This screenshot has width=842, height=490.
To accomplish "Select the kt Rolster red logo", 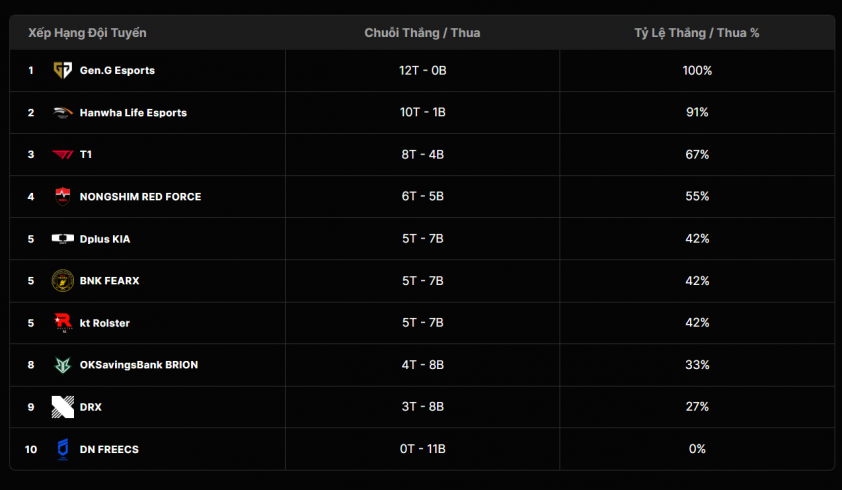I will coord(63,322).
